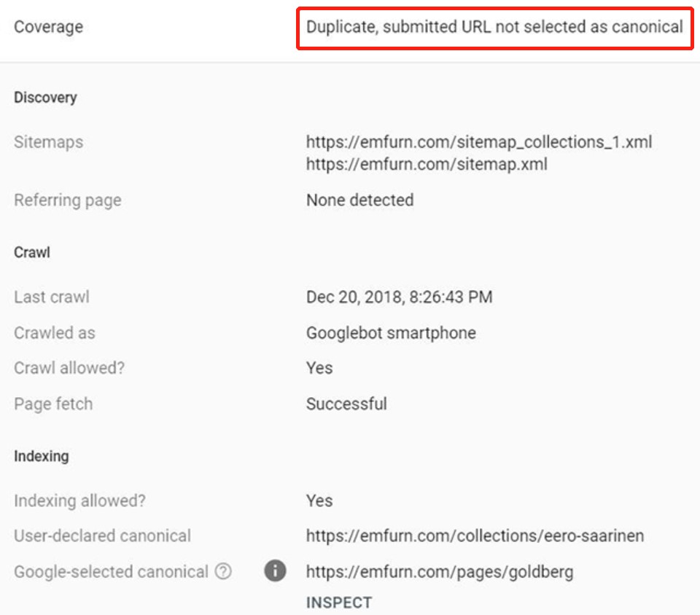Click the help question mark beside Google-selected canonical

[223, 572]
